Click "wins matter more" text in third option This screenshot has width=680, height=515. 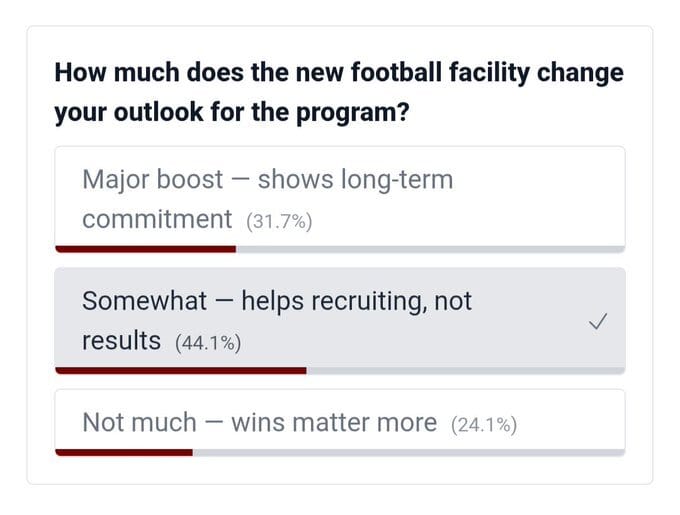[x=334, y=423]
